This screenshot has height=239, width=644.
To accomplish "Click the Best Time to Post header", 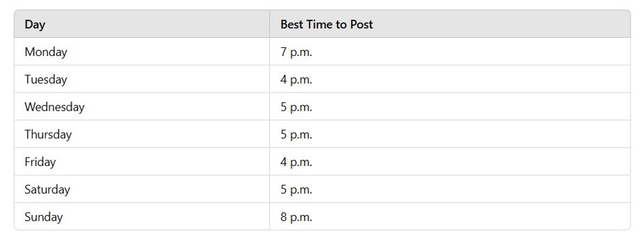I will [x=450, y=25].
